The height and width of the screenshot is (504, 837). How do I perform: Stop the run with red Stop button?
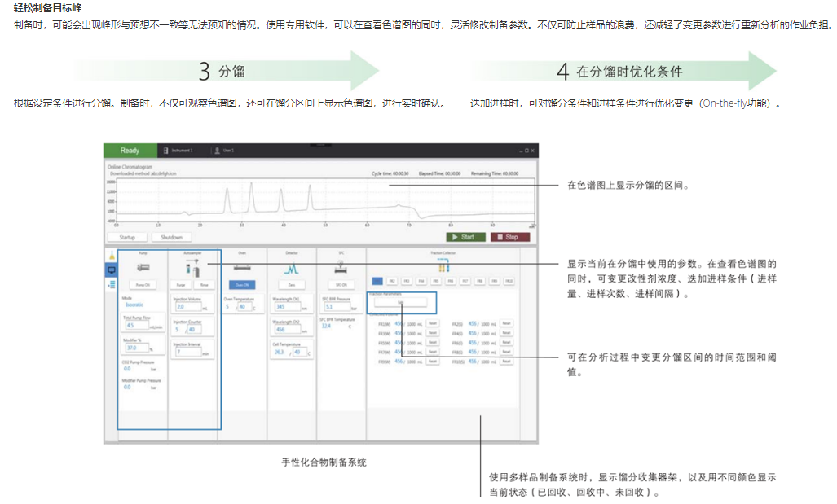510,237
